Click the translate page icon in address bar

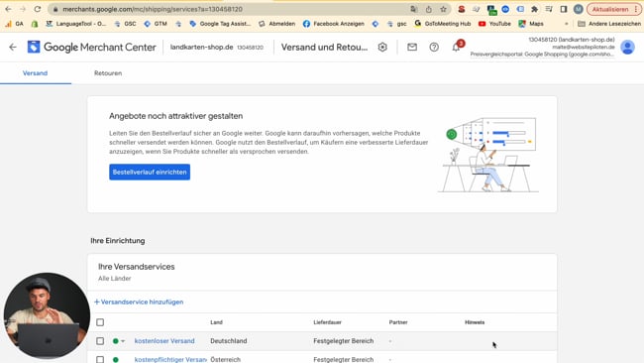tap(413, 9)
